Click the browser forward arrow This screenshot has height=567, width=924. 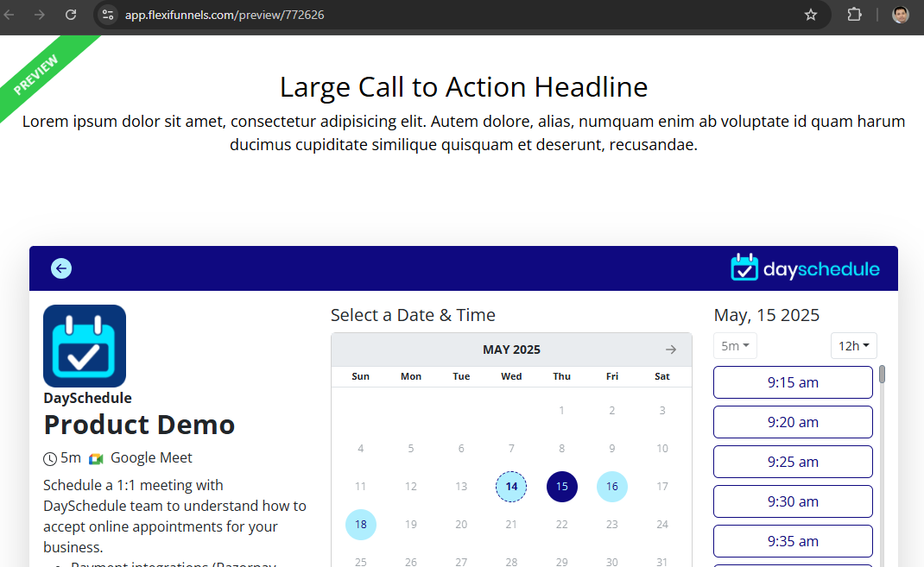point(40,15)
